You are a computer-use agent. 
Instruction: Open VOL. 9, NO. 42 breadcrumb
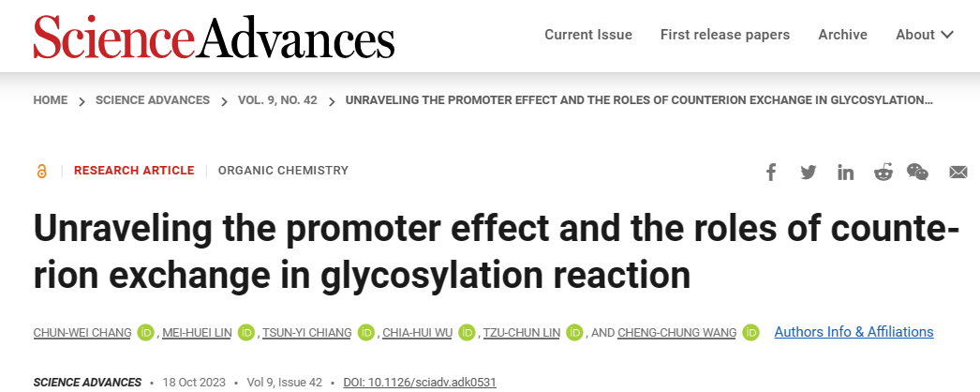coord(277,100)
